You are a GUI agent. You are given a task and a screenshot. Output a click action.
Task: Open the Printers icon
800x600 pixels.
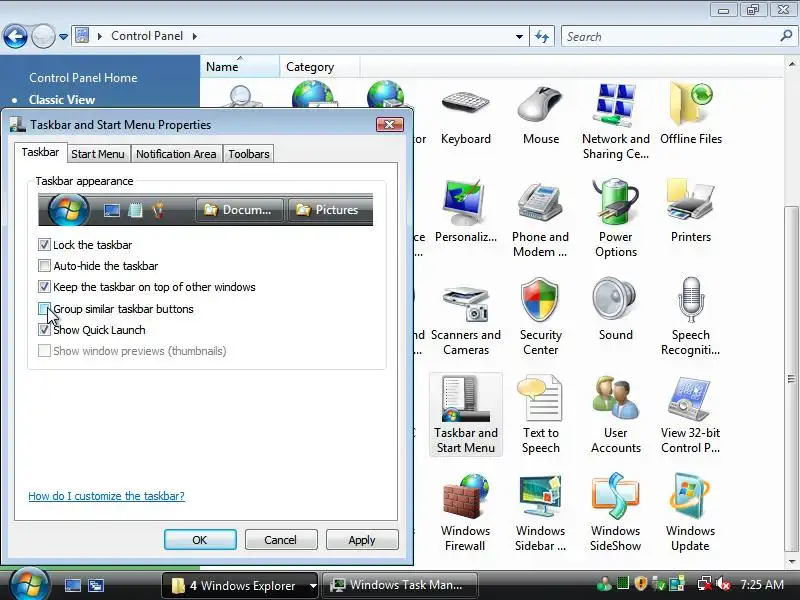pyautogui.click(x=690, y=211)
